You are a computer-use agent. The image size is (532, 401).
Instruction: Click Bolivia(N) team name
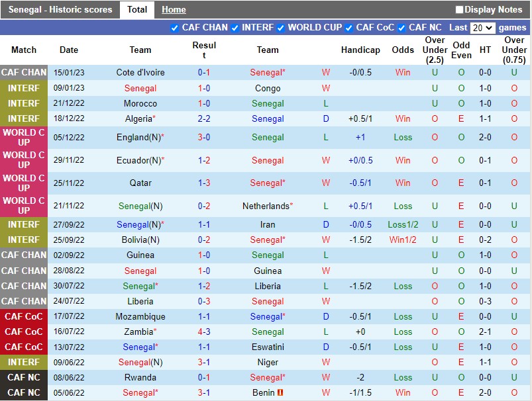pos(140,240)
